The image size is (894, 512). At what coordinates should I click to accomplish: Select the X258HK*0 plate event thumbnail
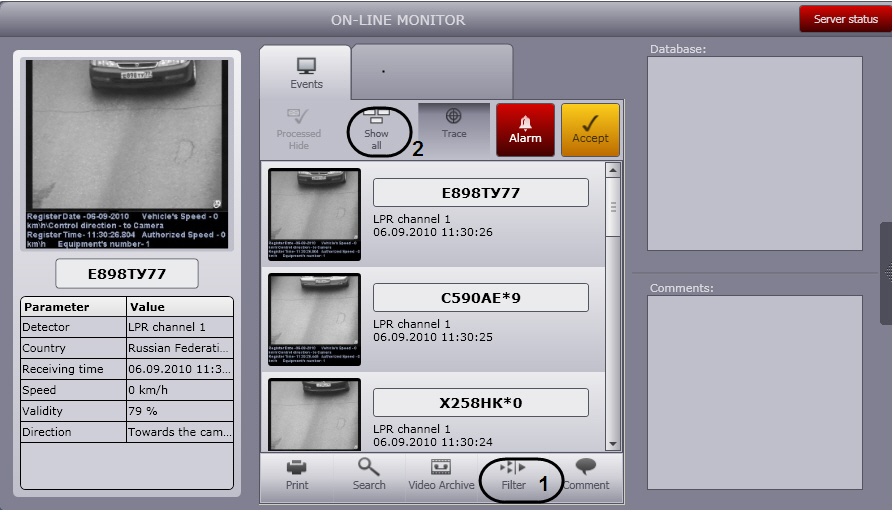coord(314,415)
